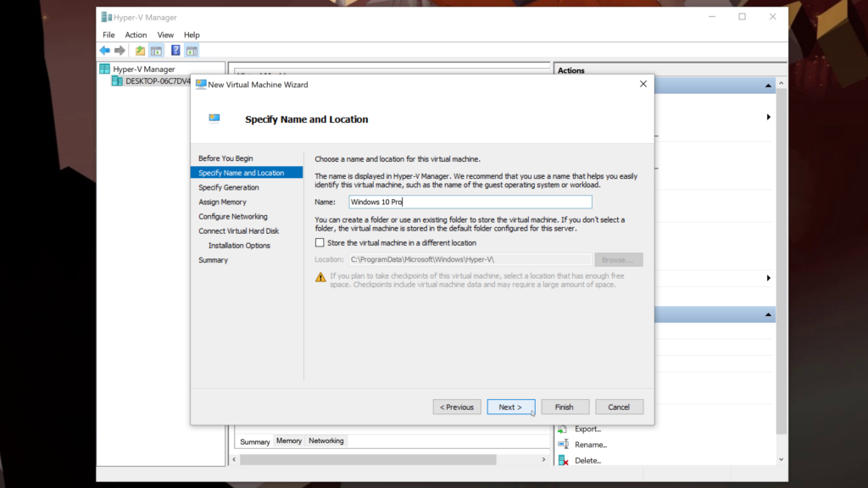Open the Action menu
Screen dimensions: 868x488
pyautogui.click(x=136, y=35)
